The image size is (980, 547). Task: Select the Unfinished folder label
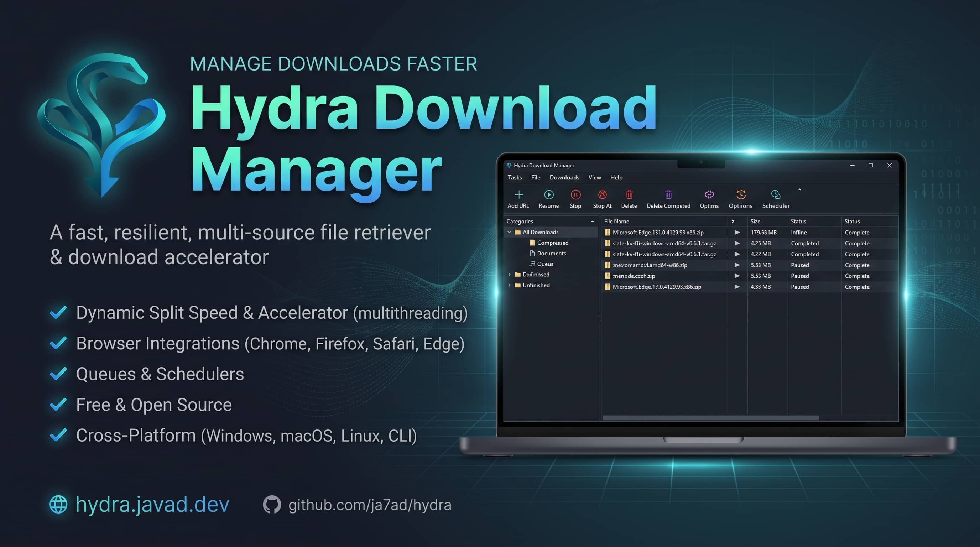point(536,285)
